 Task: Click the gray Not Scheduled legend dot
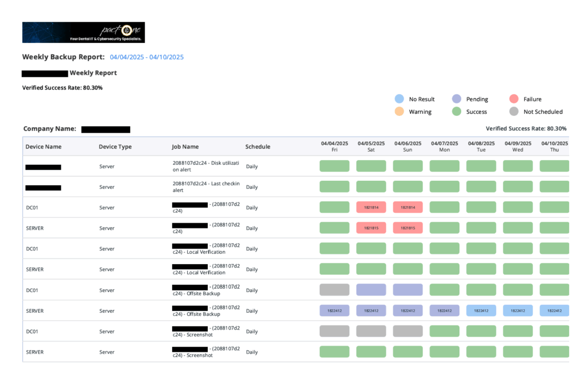click(514, 111)
